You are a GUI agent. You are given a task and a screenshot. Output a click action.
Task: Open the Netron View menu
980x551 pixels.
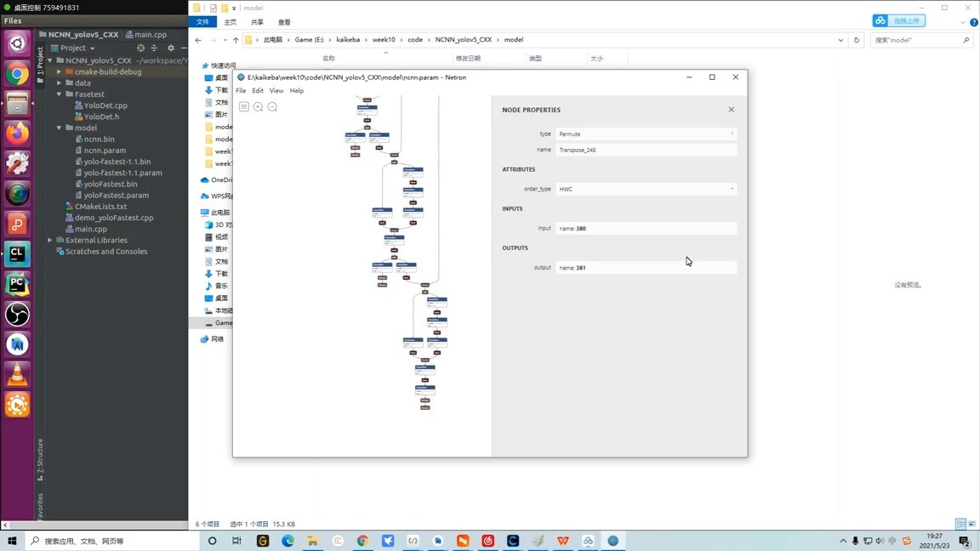276,91
